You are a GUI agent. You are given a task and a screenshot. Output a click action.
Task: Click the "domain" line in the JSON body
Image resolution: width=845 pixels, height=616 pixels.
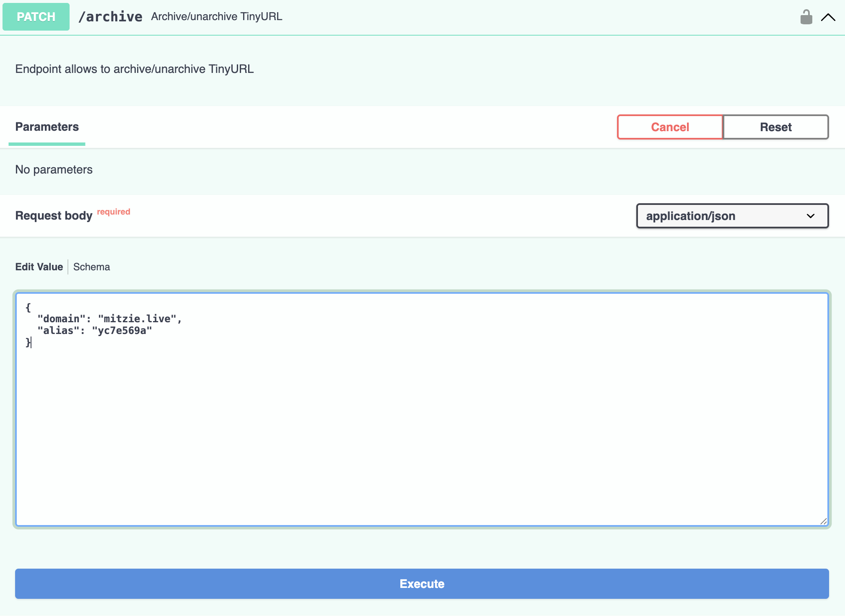coord(109,319)
